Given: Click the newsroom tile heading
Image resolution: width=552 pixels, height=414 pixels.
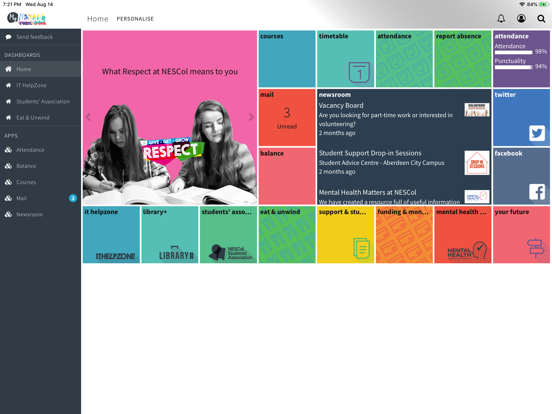Looking at the screenshot, I should click(x=335, y=95).
